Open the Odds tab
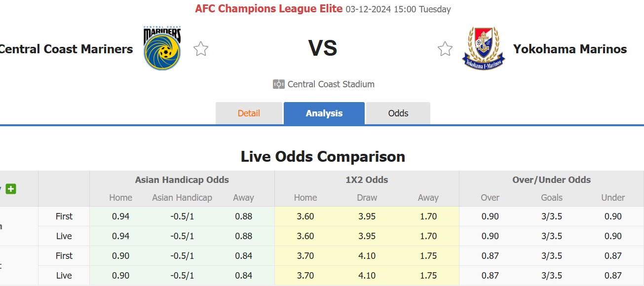 (398, 113)
